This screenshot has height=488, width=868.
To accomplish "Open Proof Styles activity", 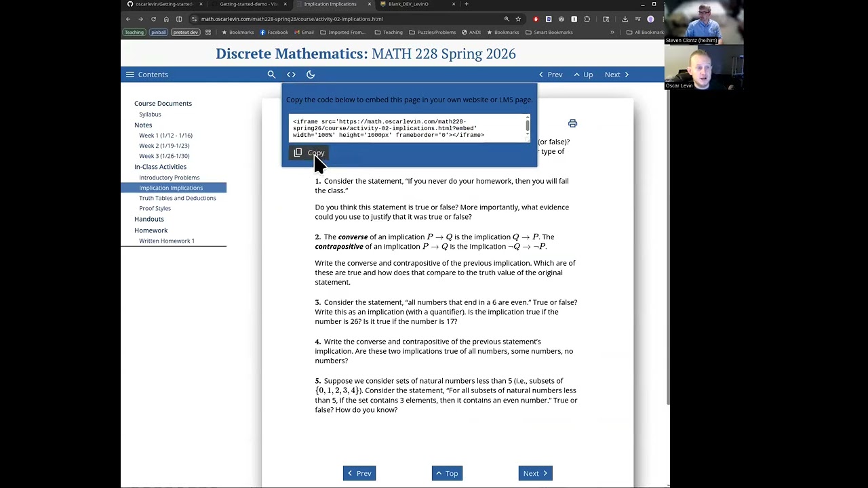I will 155,208.
